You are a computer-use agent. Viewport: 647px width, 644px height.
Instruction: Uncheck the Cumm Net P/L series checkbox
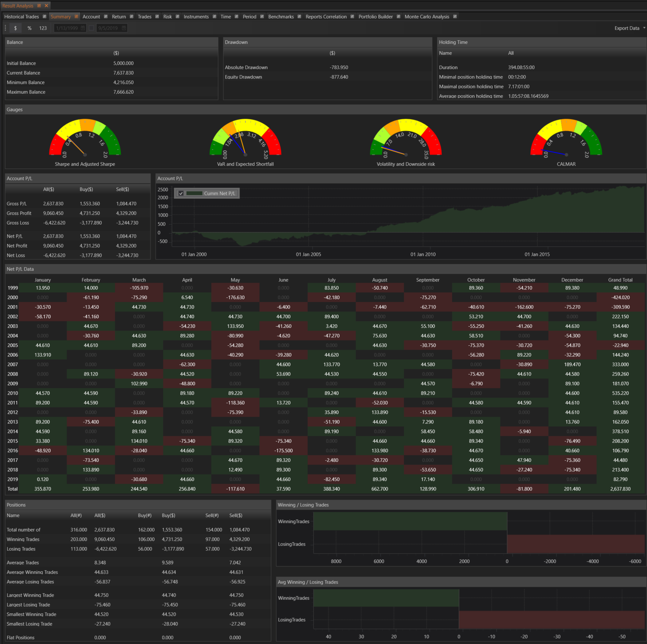point(181,193)
